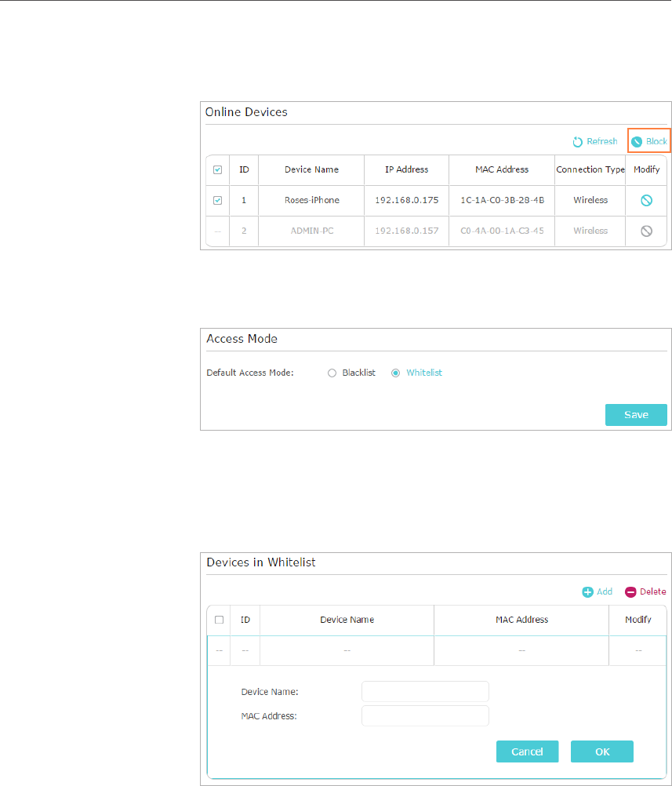Select the Blacklist access mode
The height and width of the screenshot is (786, 672).
point(332,373)
